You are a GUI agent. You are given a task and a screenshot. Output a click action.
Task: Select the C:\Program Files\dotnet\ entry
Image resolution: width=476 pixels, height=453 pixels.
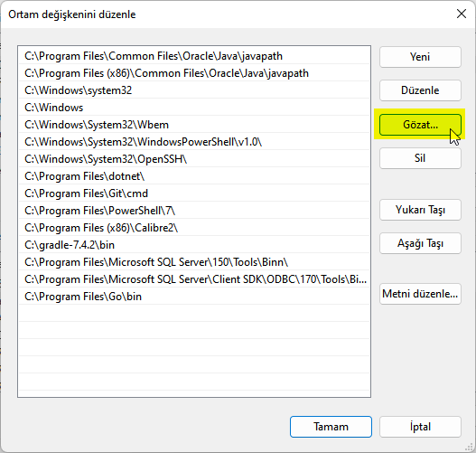coord(194,176)
